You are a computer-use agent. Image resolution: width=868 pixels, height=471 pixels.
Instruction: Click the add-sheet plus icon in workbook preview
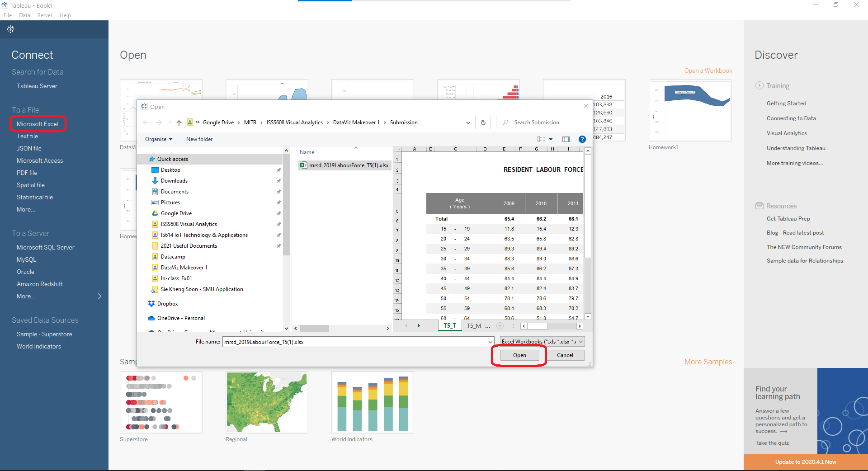500,326
